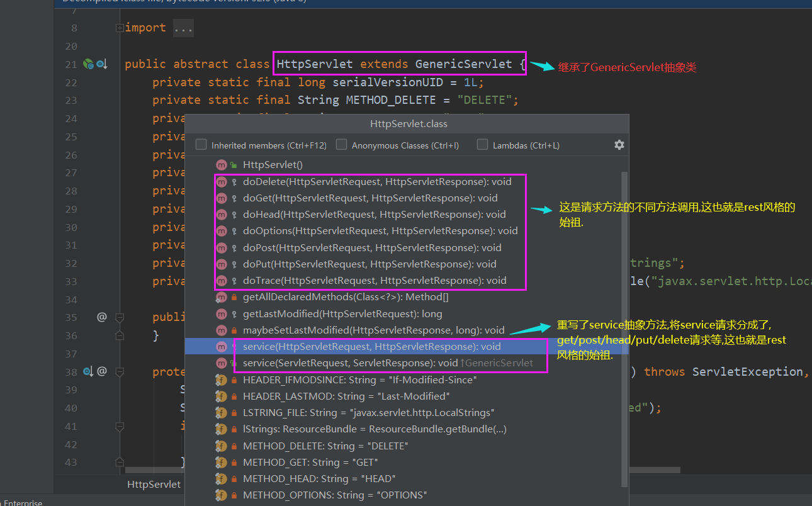Click the fold end marker on line 36
Viewport: 812px width, 506px height.
click(x=120, y=335)
